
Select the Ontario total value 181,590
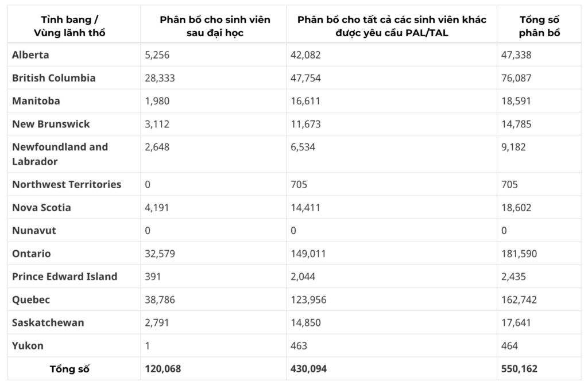pyautogui.click(x=519, y=254)
